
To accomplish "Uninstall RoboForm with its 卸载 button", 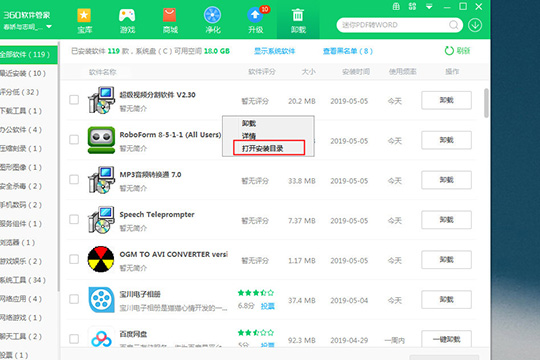I will pyautogui.click(x=446, y=140).
